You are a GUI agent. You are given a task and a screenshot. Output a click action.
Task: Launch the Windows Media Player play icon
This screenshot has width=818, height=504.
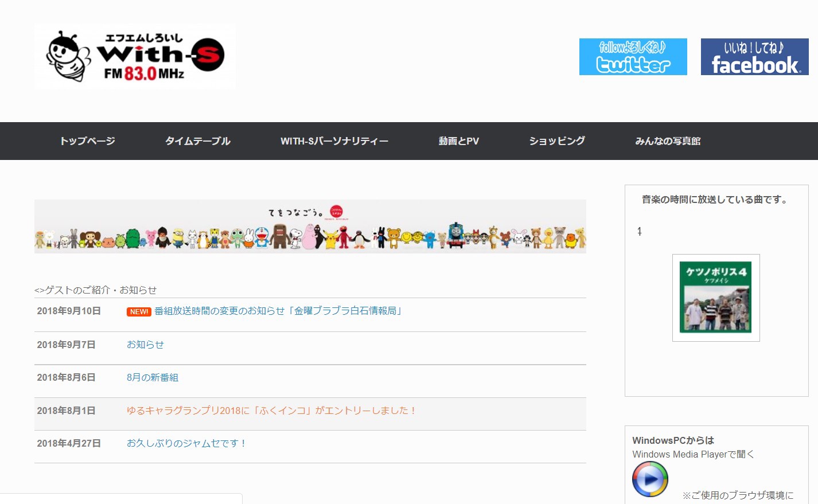[650, 479]
